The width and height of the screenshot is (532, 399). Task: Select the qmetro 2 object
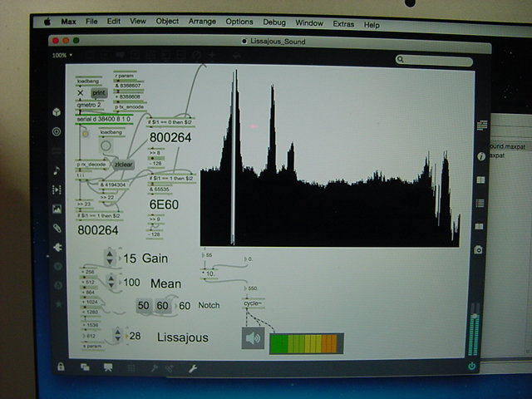(89, 106)
